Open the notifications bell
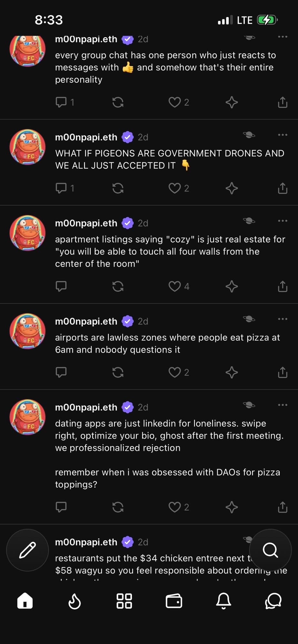This screenshot has width=298, height=644. pos(223,601)
